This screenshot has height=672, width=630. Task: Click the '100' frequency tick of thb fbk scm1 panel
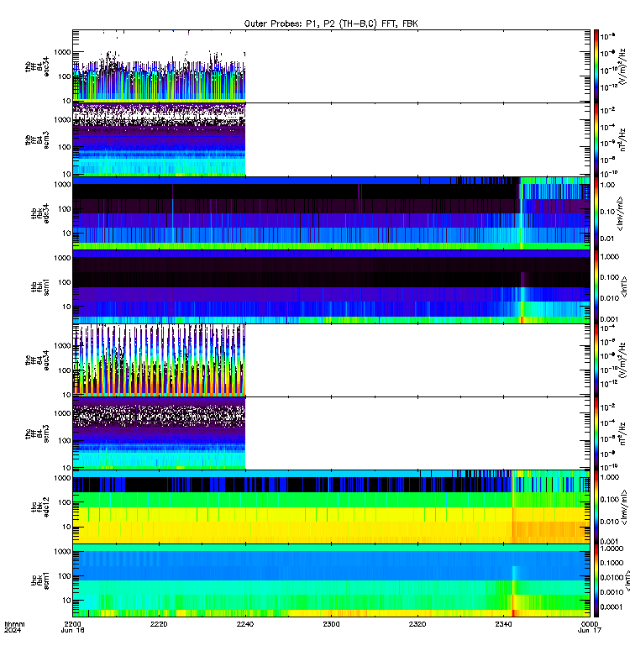[x=65, y=282]
